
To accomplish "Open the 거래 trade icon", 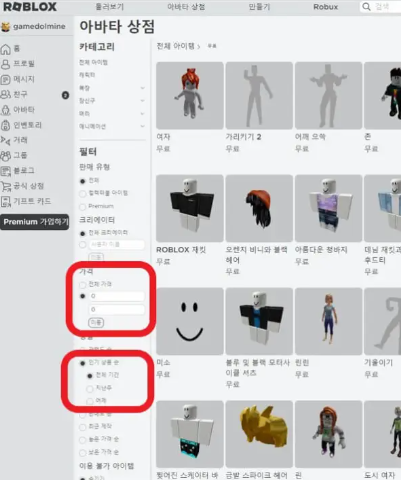I will pyautogui.click(x=6, y=140).
